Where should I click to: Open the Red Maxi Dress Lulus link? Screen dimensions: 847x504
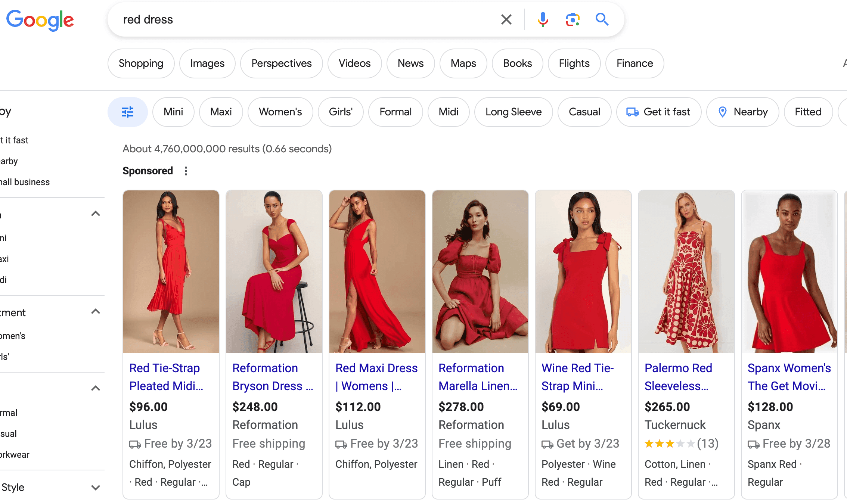click(376, 377)
